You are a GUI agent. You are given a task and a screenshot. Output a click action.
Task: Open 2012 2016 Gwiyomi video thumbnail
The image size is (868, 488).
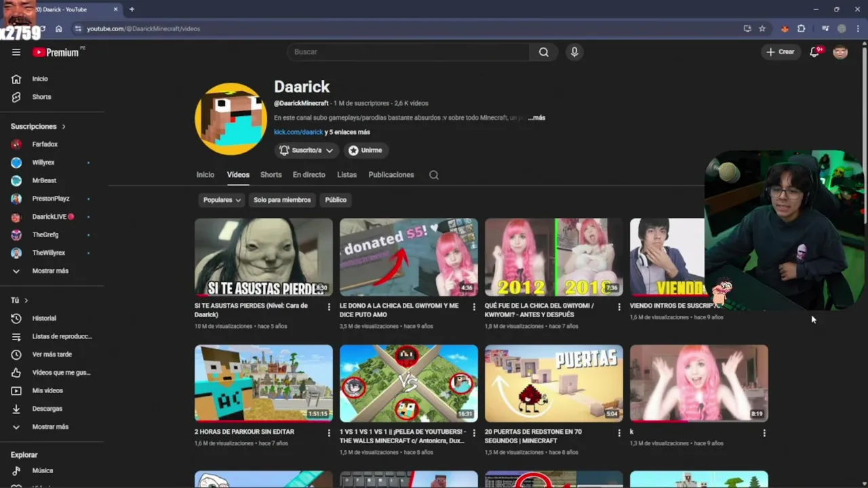click(x=554, y=257)
